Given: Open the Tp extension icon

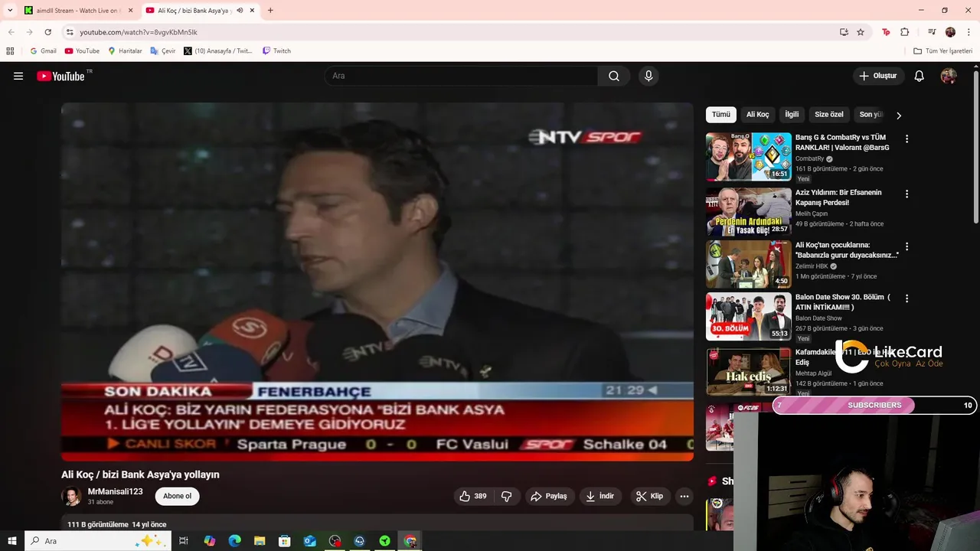Looking at the screenshot, I should [886, 32].
